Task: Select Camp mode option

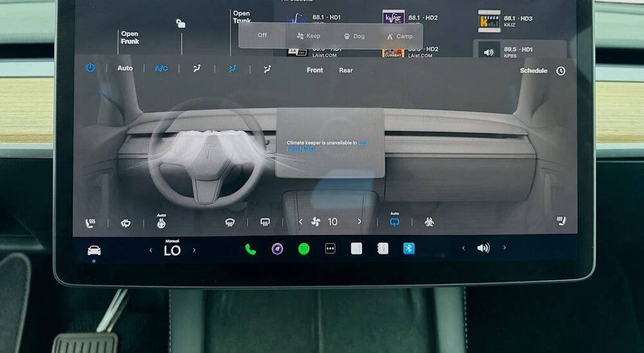Action: click(x=399, y=36)
